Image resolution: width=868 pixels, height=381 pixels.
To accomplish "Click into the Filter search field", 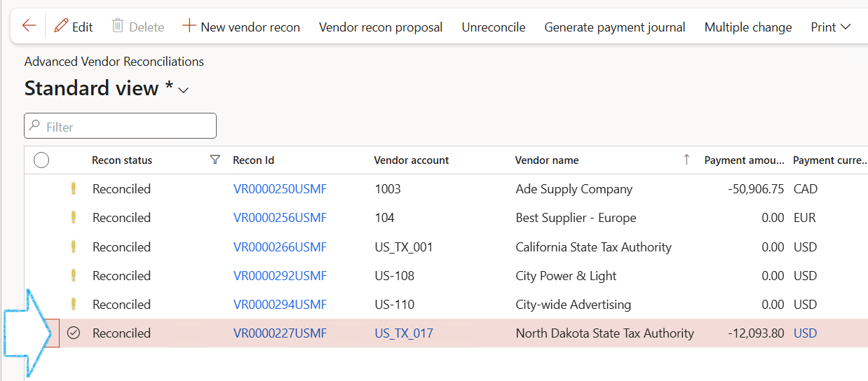I will tap(121, 126).
